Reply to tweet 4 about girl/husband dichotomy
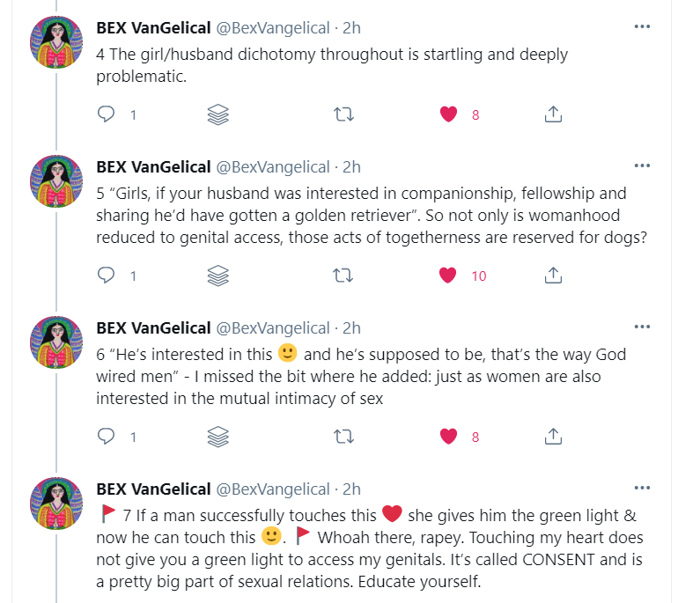 106,114
